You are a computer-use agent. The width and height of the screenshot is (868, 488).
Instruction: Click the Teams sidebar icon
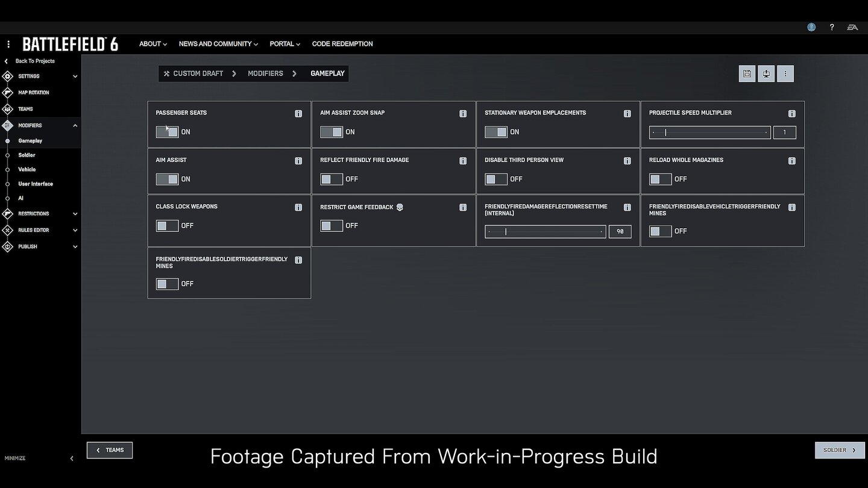tap(7, 109)
